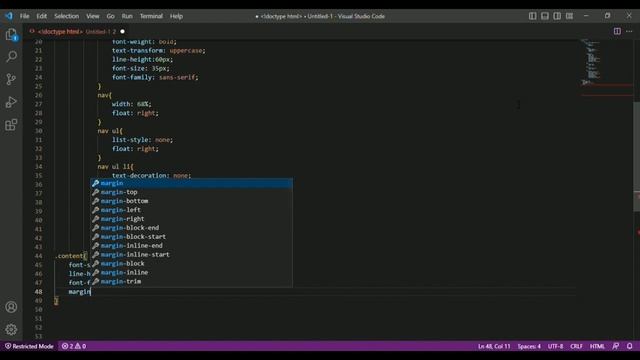This screenshot has height=360, width=640.
Task: Click line number 44
Action: 38,256
